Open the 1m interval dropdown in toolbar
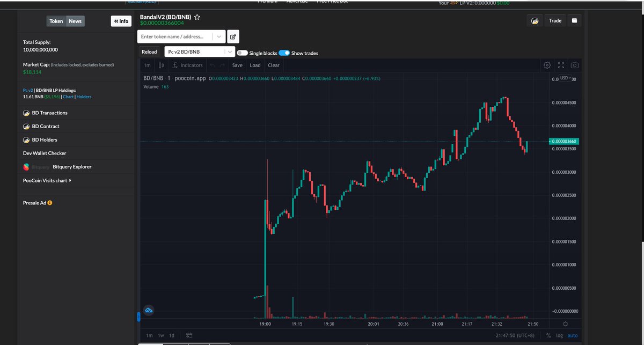The width and height of the screenshot is (644, 345). point(147,65)
